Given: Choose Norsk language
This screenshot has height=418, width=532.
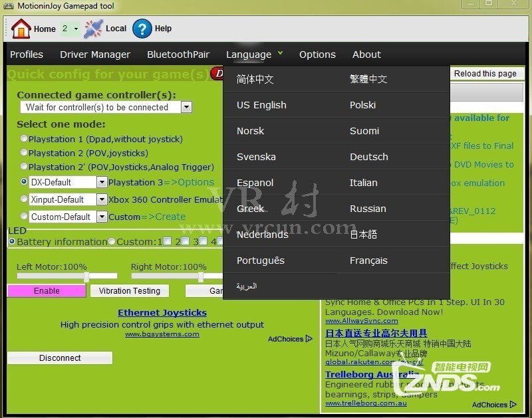Looking at the screenshot, I should 250,131.
